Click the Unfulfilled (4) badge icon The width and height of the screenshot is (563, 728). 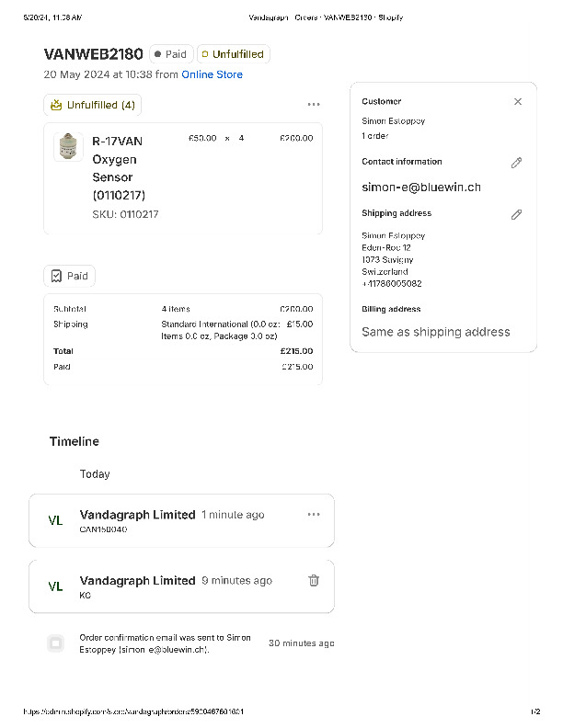[56, 105]
